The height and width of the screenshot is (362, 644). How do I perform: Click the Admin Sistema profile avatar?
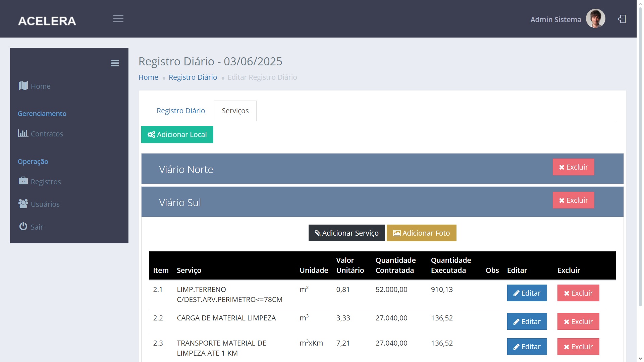[x=595, y=19]
